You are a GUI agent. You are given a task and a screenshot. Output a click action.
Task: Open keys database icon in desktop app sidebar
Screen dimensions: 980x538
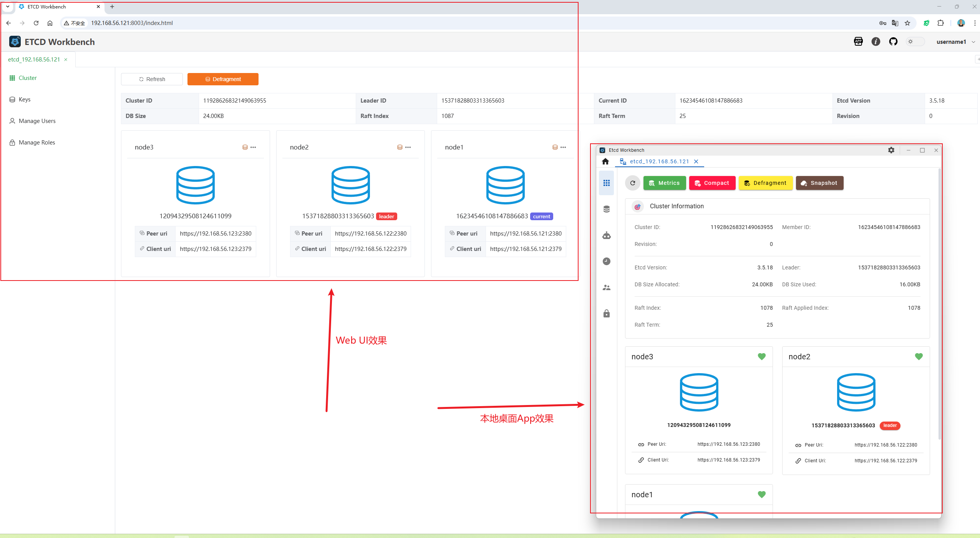click(607, 209)
